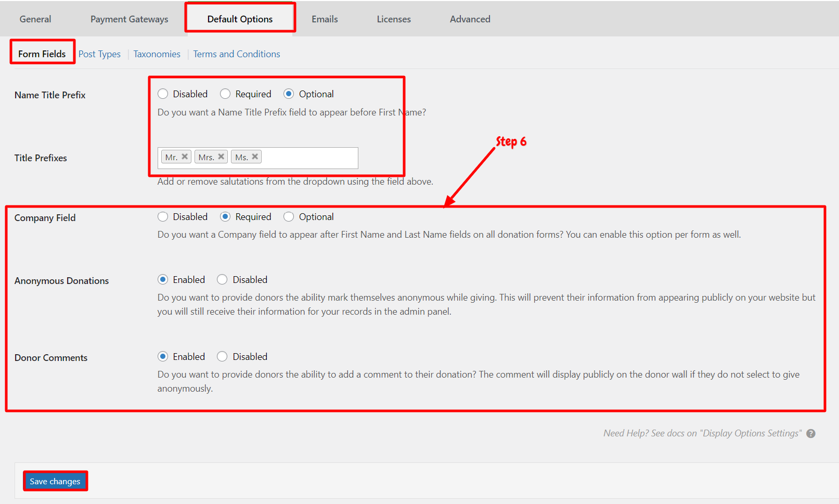The width and height of the screenshot is (839, 504).
Task: Select Optional for Company Field
Action: (x=289, y=216)
